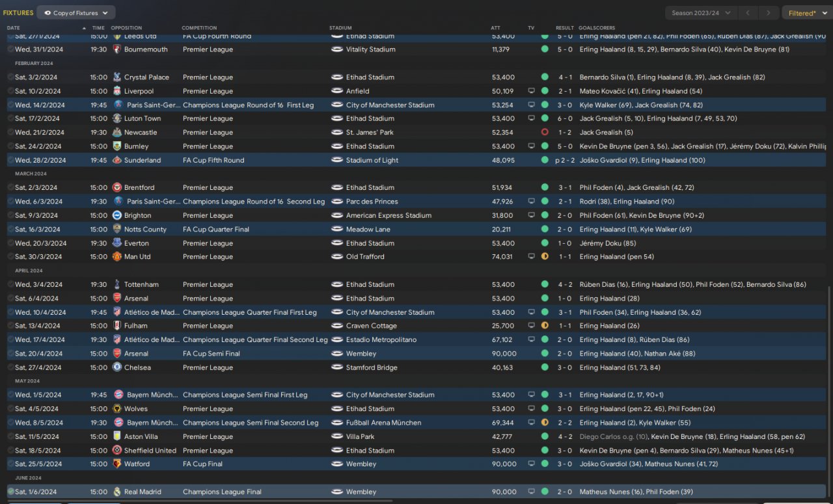Click the Burnley club badge

pos(117,146)
